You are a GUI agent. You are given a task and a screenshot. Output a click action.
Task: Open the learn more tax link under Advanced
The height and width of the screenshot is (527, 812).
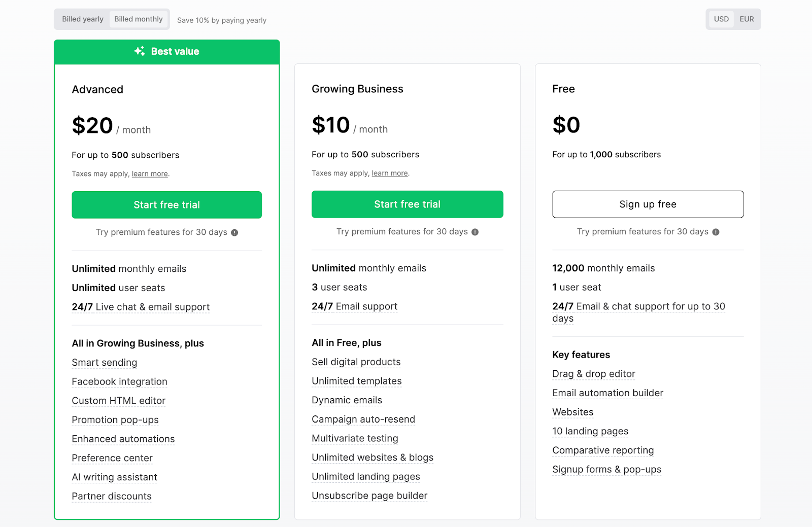point(149,173)
